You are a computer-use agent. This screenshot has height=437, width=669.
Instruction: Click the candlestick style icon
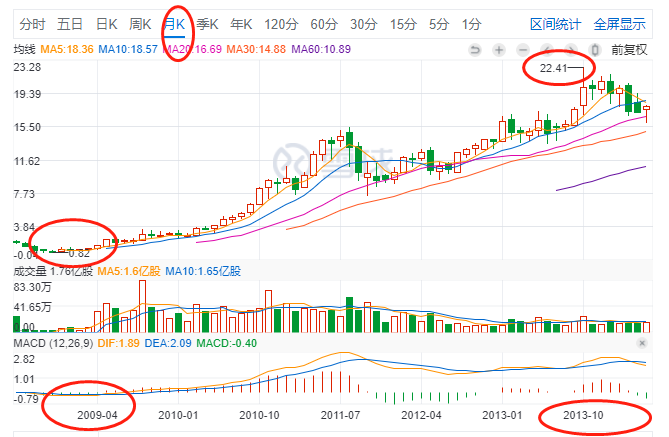pos(595,48)
